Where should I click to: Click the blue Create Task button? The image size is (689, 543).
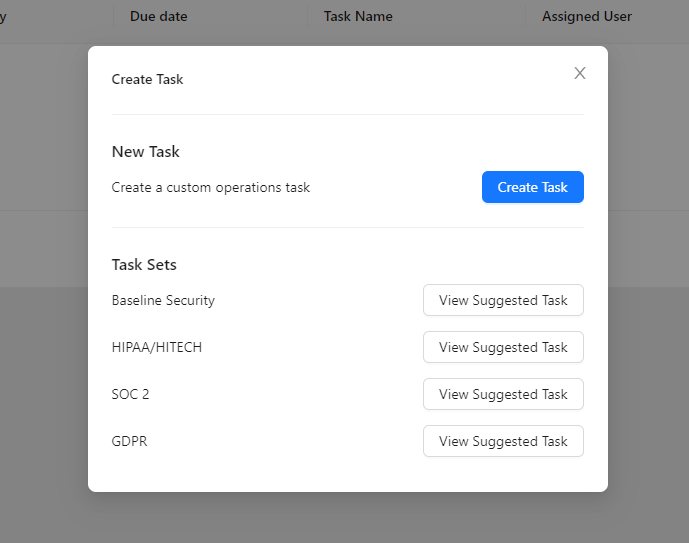point(532,187)
